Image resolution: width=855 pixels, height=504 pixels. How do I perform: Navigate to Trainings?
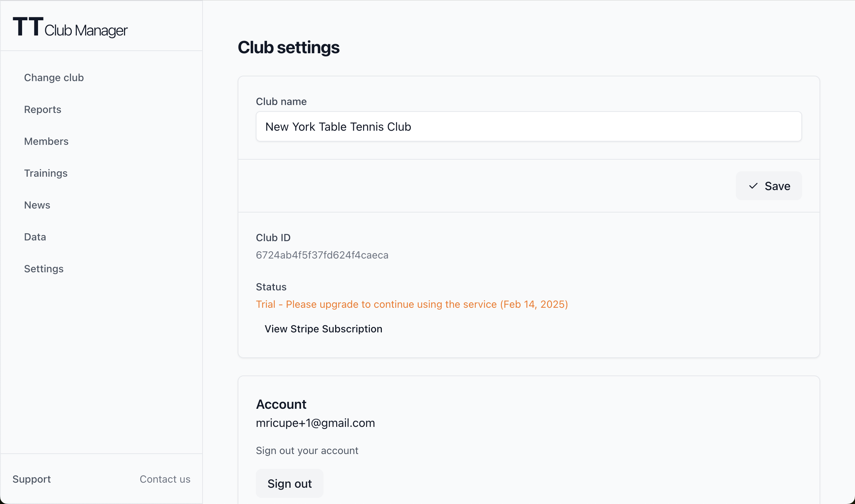(46, 173)
